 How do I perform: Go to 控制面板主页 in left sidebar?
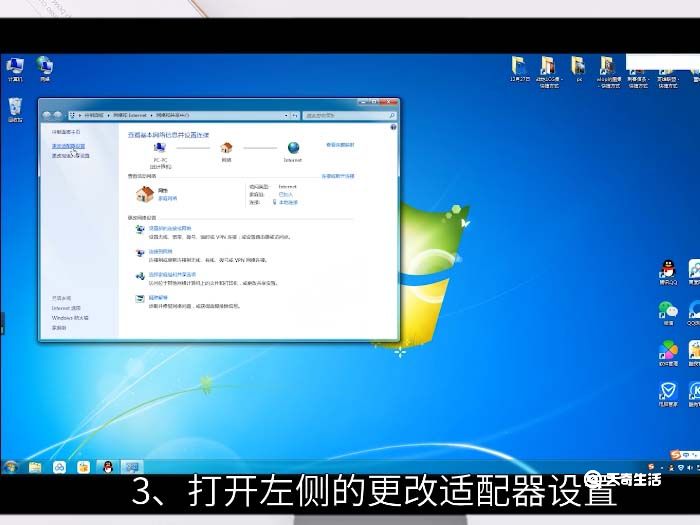coord(66,132)
